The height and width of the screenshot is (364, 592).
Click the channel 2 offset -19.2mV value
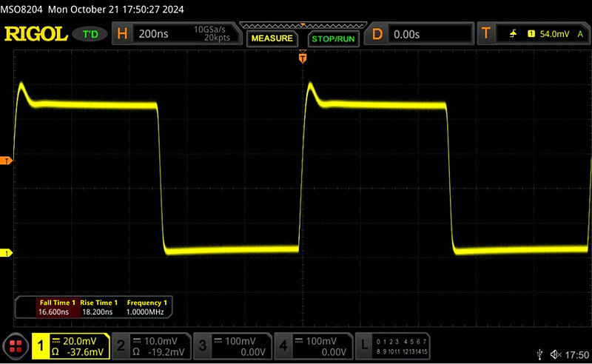click(166, 352)
